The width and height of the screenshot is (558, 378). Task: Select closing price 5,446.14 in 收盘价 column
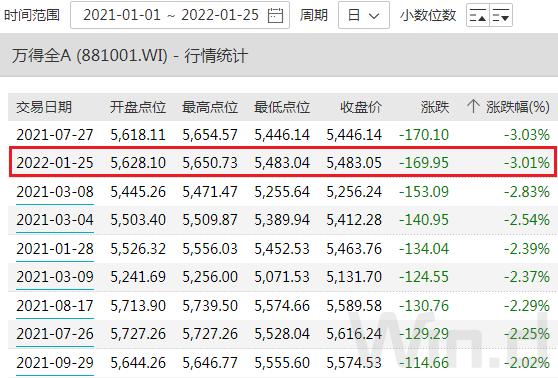[354, 135]
